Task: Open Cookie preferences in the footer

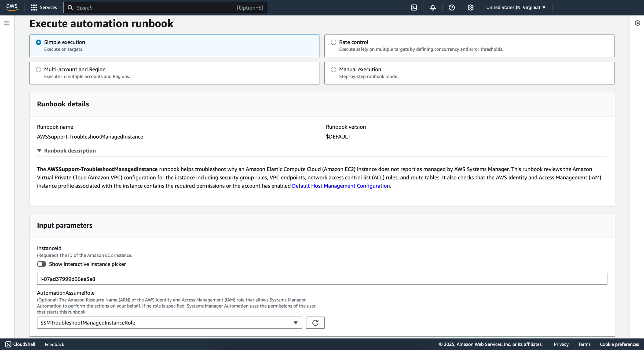Action: coord(620,344)
